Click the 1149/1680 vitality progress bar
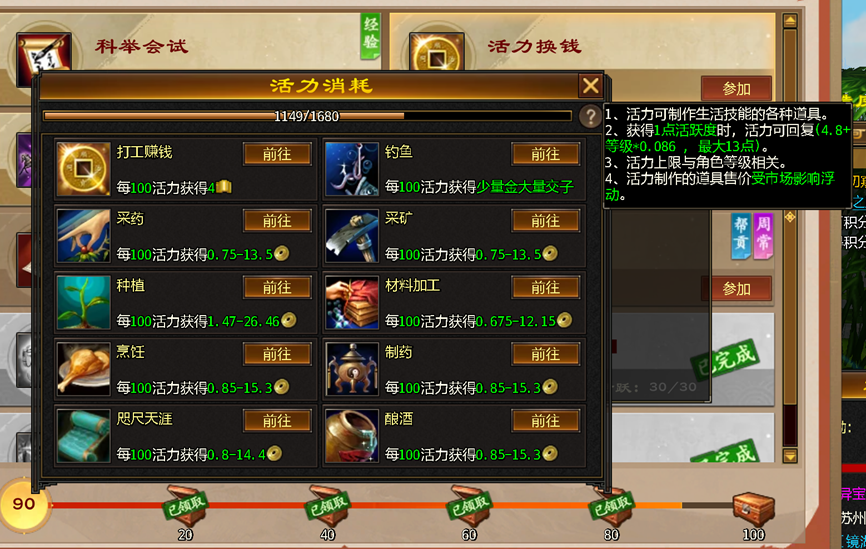Image resolution: width=866 pixels, height=549 pixels. click(307, 116)
